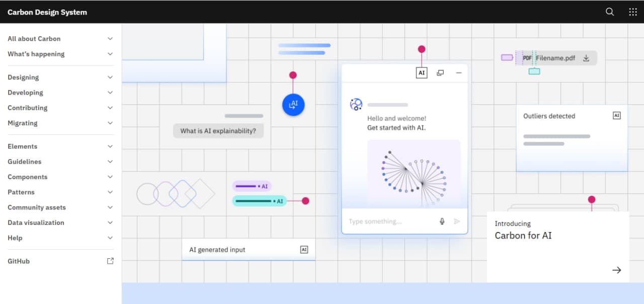Expand the Elements menu chevron
The image size is (644, 304).
(110, 146)
